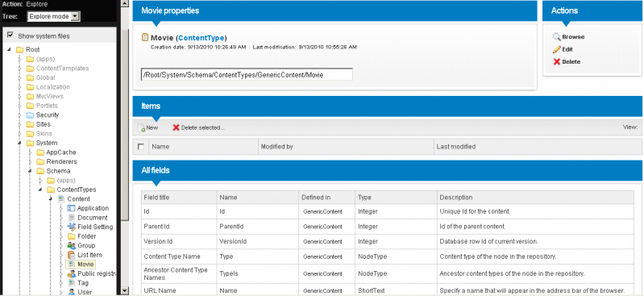Collapse the Content tree node
This screenshot has height=296, width=644.
pyautogui.click(x=50, y=199)
